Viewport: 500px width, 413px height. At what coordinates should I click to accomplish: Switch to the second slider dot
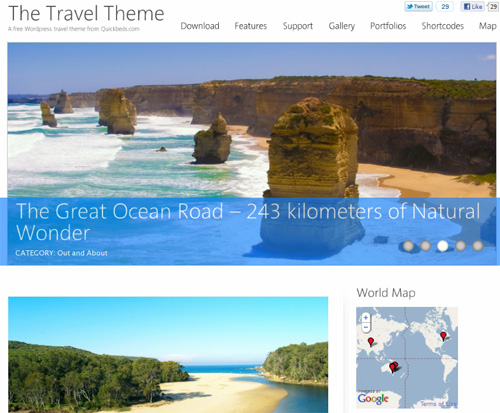pos(425,246)
